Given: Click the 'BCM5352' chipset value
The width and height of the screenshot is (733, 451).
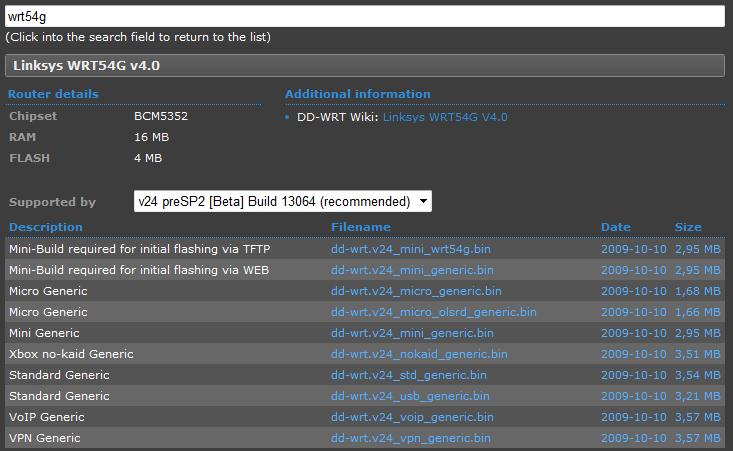Looking at the screenshot, I should point(161,116).
